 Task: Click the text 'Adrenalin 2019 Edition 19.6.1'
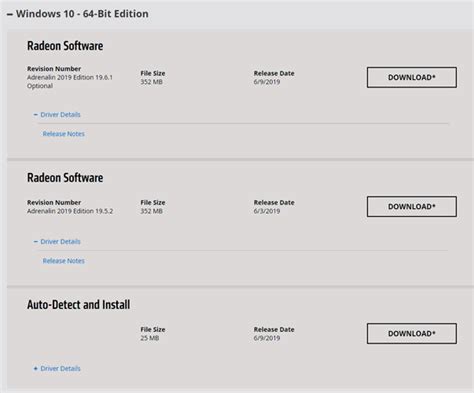coord(70,77)
